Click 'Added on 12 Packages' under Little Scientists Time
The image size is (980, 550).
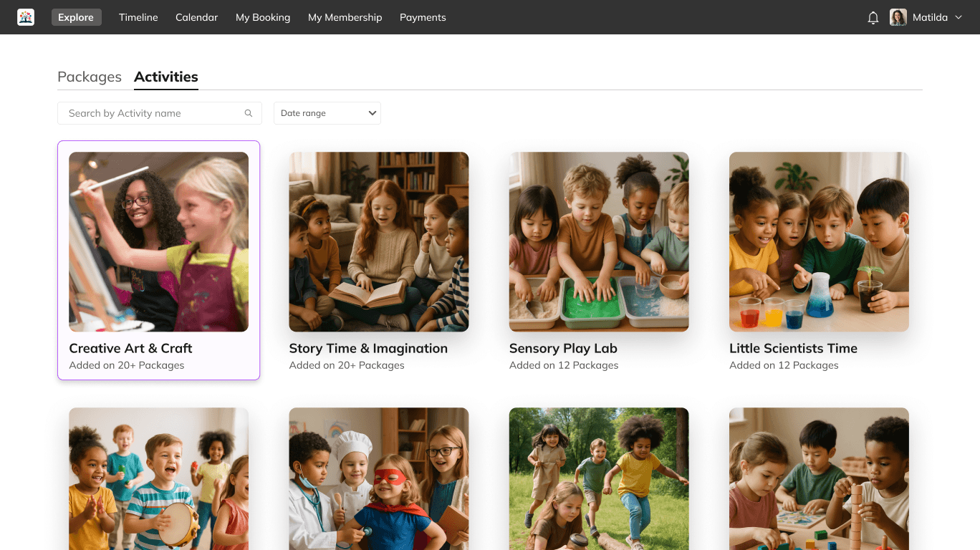[x=784, y=365]
